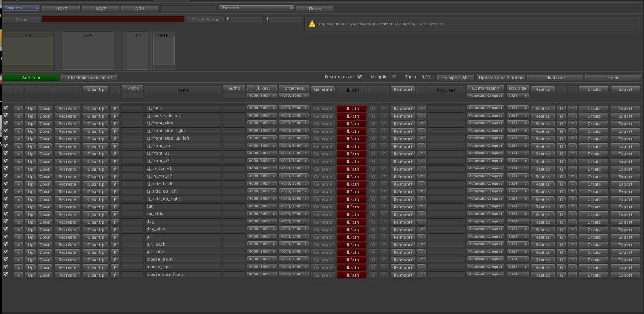The width and height of the screenshot is (644, 314).
Task: Click the Create Range button
Action: click(206, 20)
